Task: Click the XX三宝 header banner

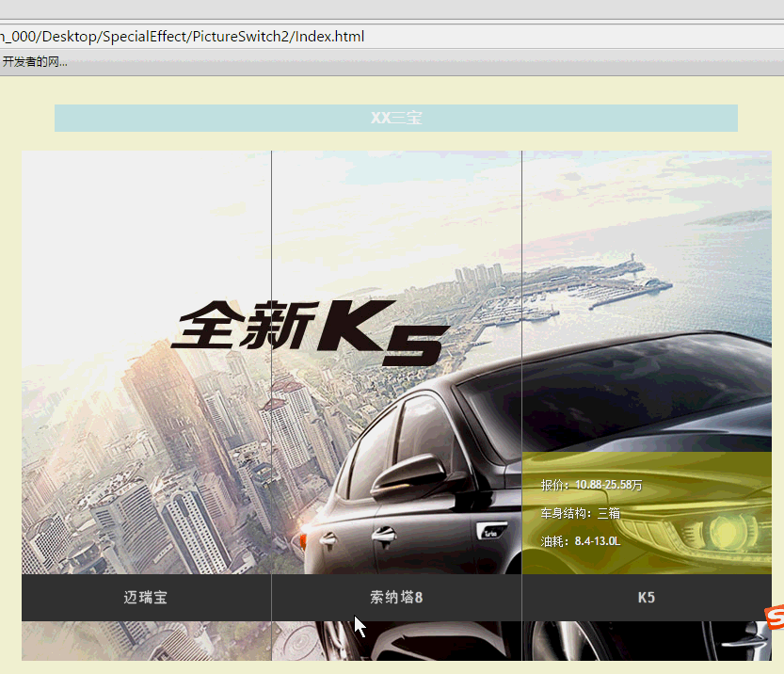Action: coord(395,119)
